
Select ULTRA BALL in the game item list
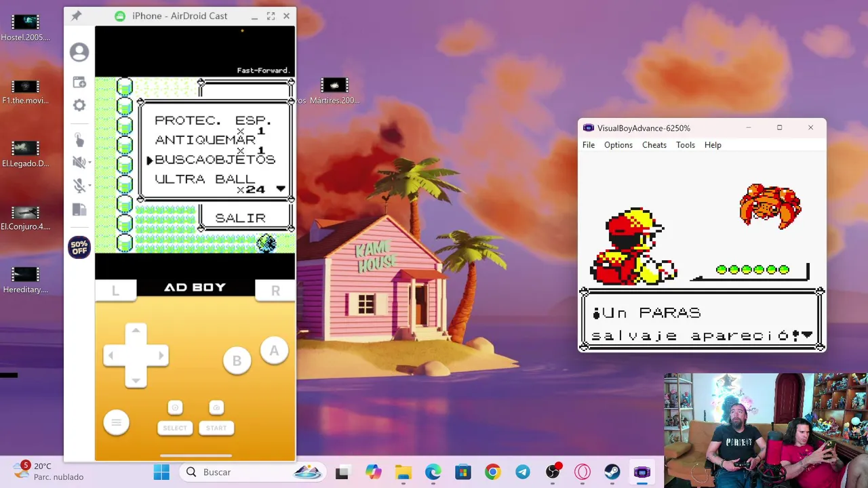[x=205, y=180]
